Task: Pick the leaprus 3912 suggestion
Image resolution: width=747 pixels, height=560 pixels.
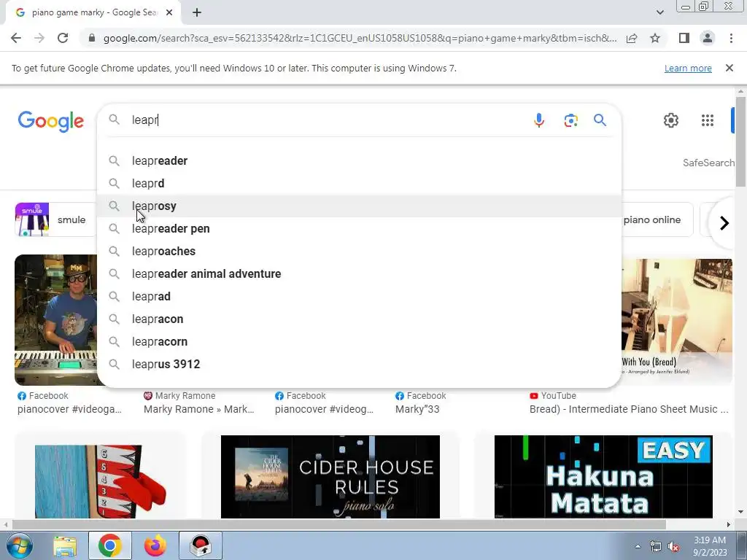Action: click(359, 365)
